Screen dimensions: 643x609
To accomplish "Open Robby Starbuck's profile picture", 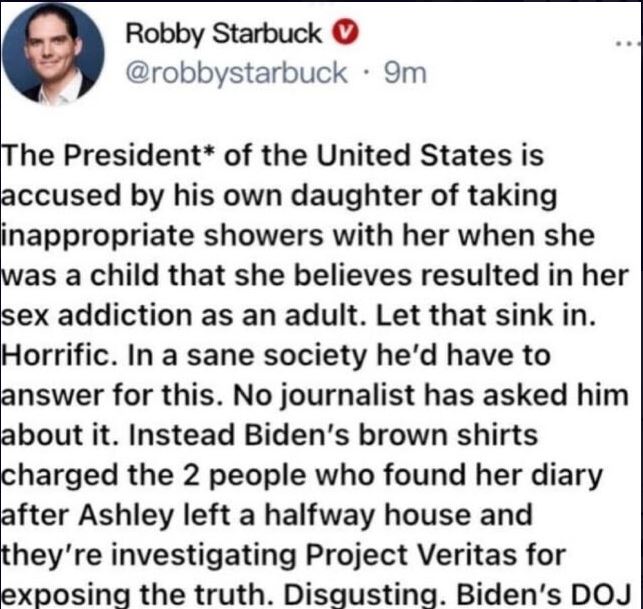I will [53, 54].
